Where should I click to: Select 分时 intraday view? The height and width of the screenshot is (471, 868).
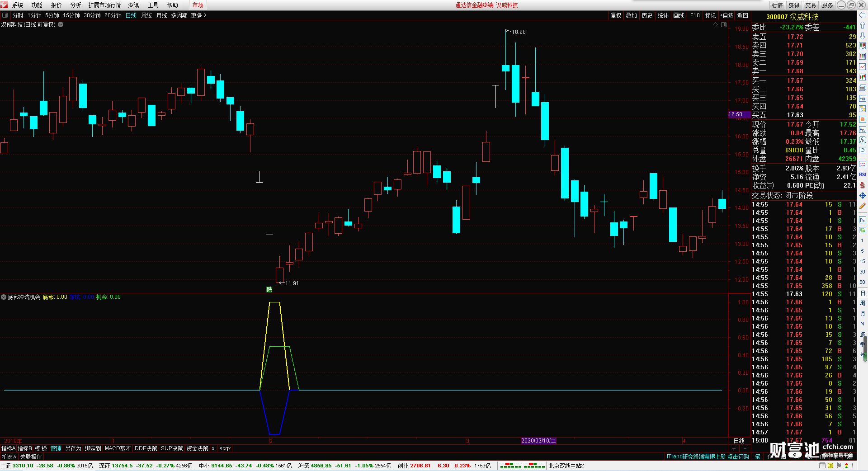click(x=18, y=15)
